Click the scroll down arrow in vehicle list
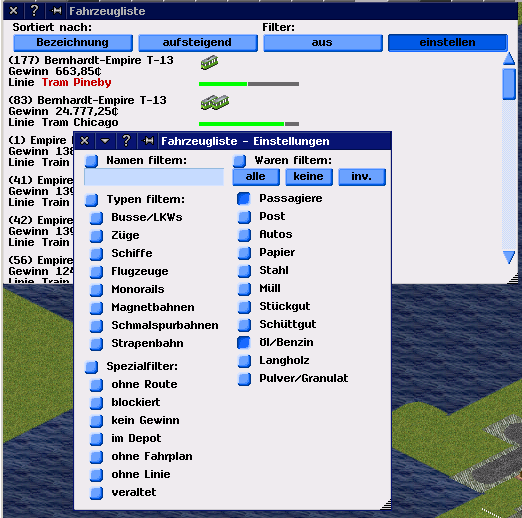 click(509, 257)
